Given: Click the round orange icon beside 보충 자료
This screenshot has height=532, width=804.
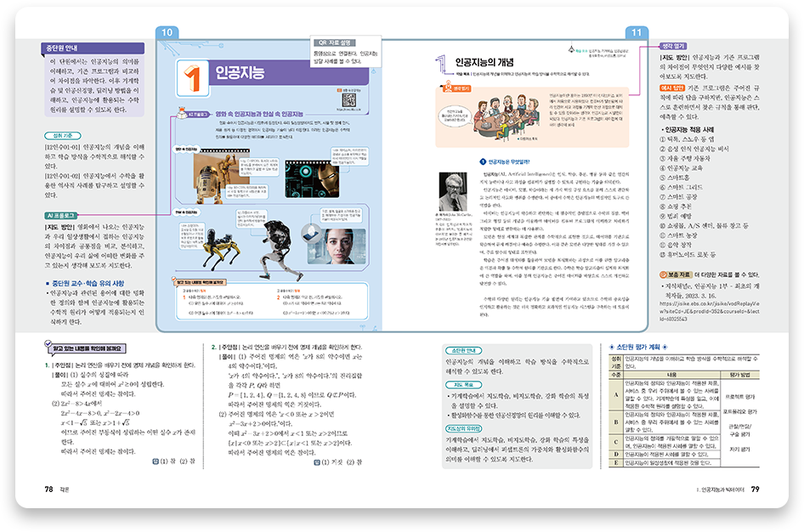Looking at the screenshot, I should pos(663,274).
